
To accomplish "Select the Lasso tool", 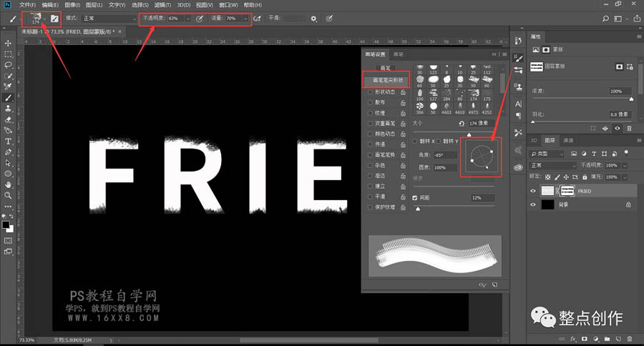I will pyautogui.click(x=8, y=65).
